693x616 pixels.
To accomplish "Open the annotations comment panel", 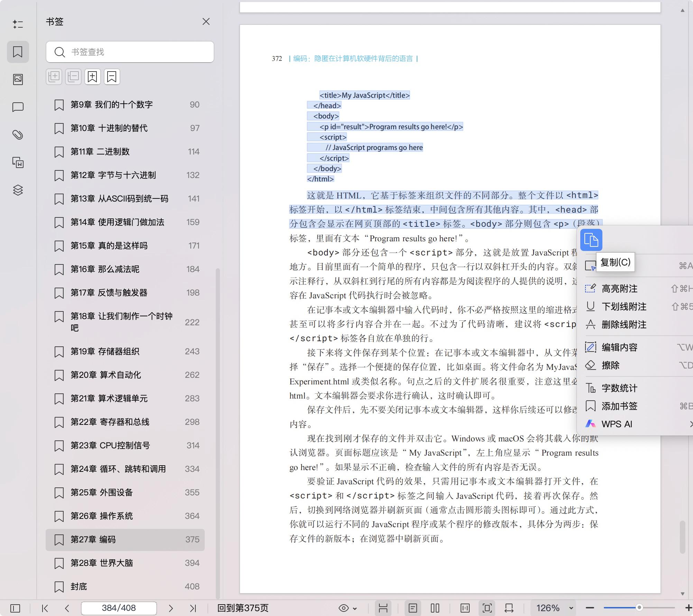I will [x=18, y=107].
